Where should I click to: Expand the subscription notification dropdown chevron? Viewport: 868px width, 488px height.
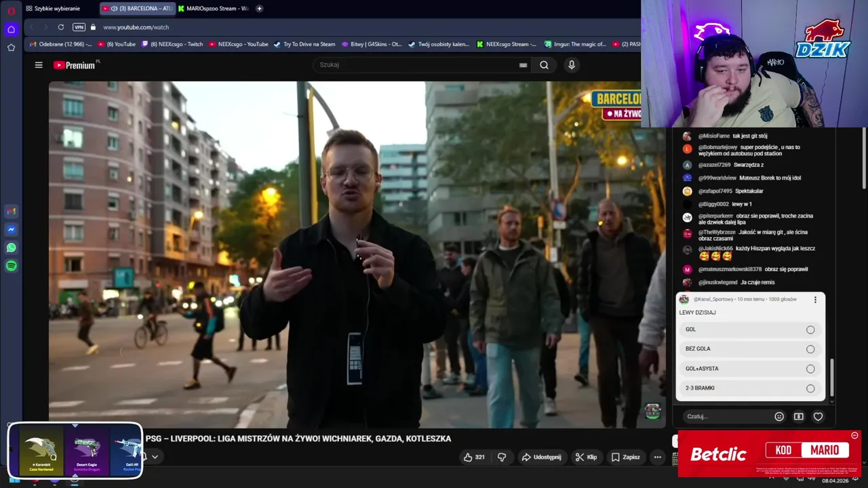(155, 457)
